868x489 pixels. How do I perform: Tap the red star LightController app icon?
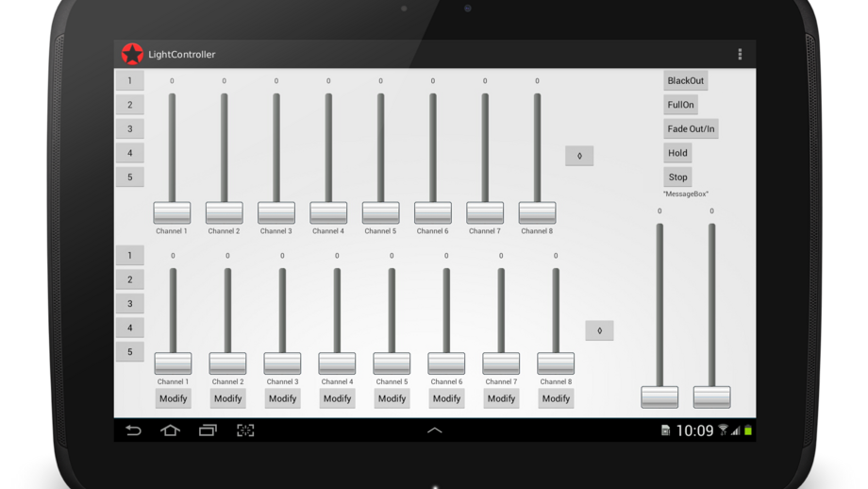(132, 54)
